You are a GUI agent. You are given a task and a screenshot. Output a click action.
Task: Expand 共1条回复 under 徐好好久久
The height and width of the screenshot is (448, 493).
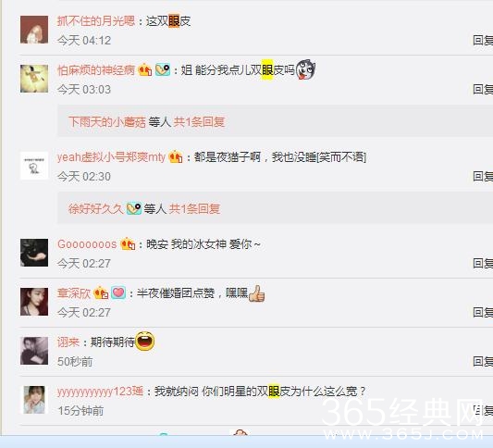click(194, 208)
